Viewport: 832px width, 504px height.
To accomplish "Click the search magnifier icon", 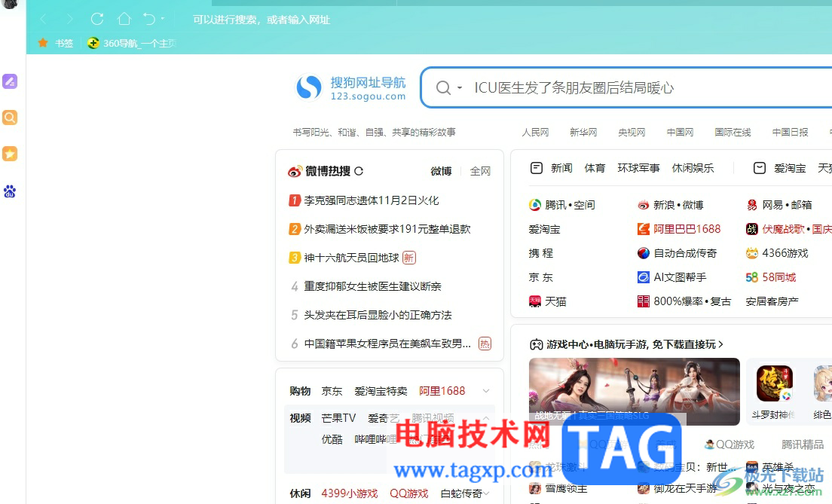I will pos(443,87).
